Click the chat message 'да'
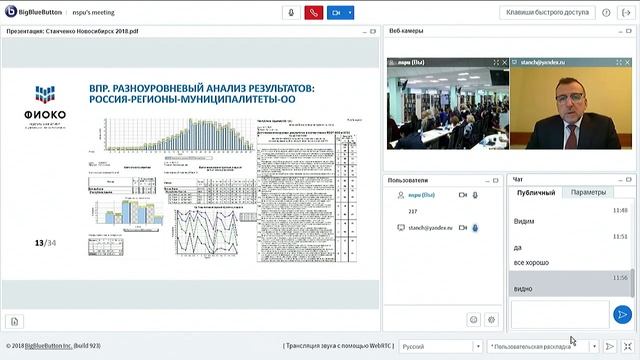The height and width of the screenshot is (360, 640). click(x=518, y=247)
